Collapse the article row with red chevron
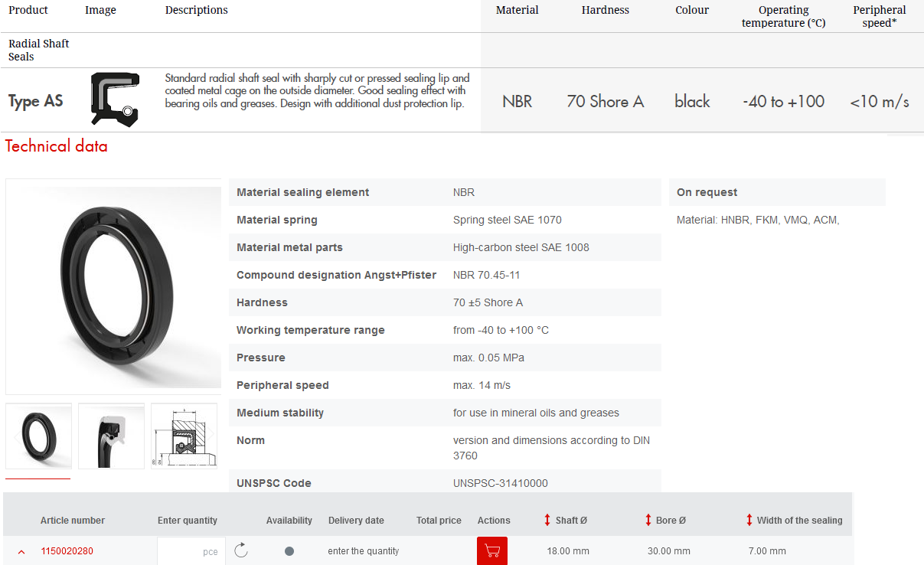This screenshot has height=565, width=924. click(x=21, y=551)
